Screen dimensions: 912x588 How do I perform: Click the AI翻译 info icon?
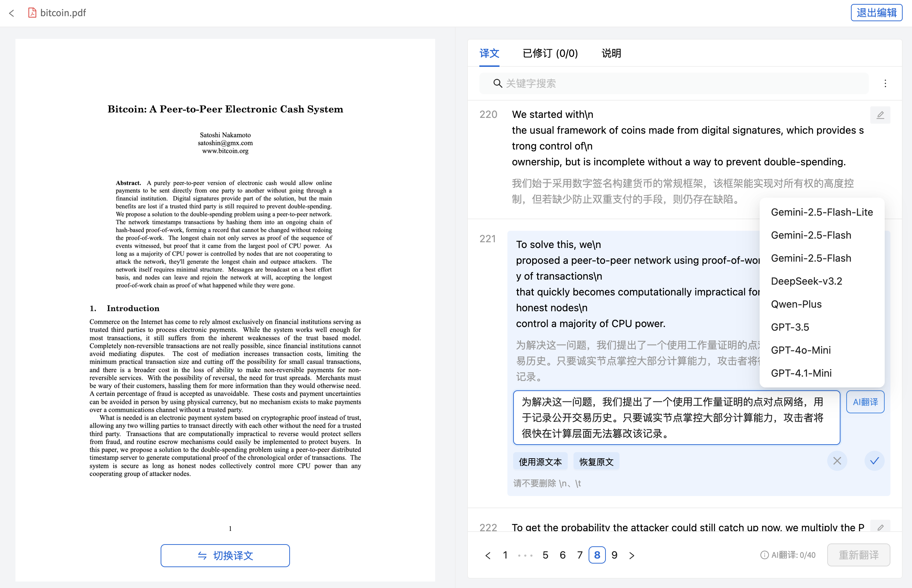[764, 555]
